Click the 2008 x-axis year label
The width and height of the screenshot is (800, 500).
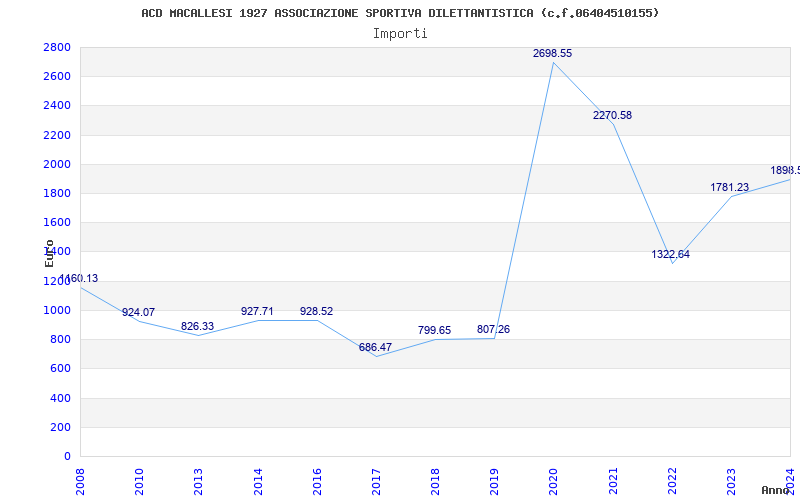[80, 482]
